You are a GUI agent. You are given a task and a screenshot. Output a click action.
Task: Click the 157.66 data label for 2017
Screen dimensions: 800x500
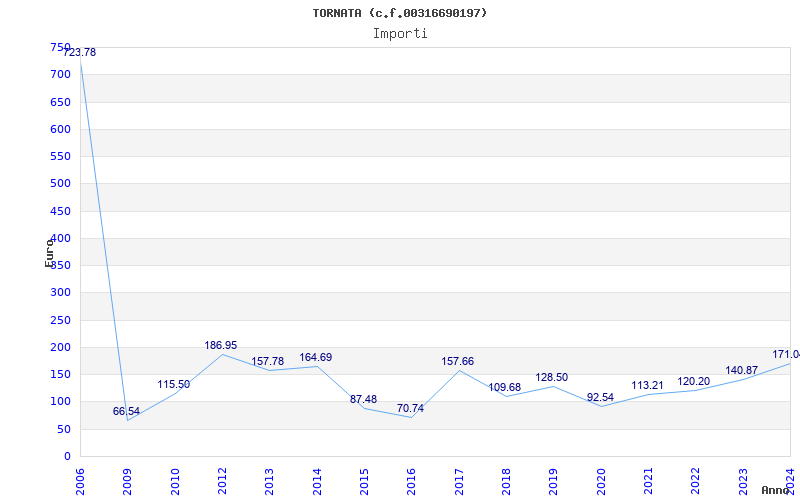click(x=458, y=362)
